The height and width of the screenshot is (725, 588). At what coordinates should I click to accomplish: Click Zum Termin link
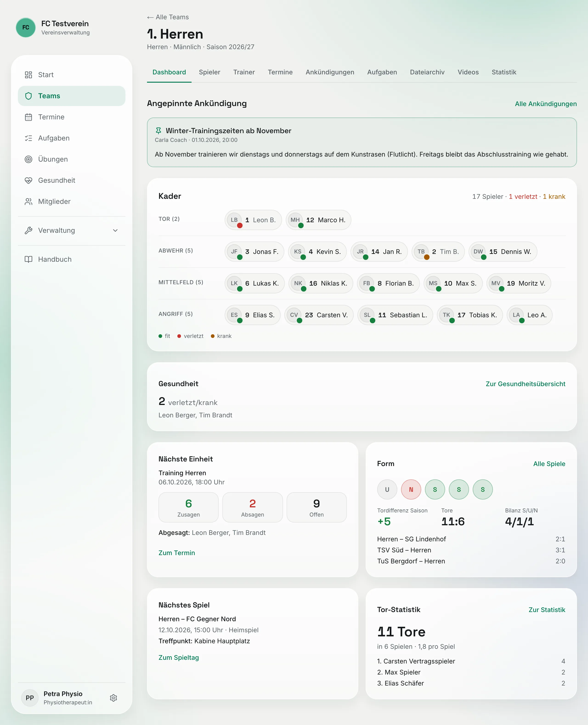click(x=177, y=553)
